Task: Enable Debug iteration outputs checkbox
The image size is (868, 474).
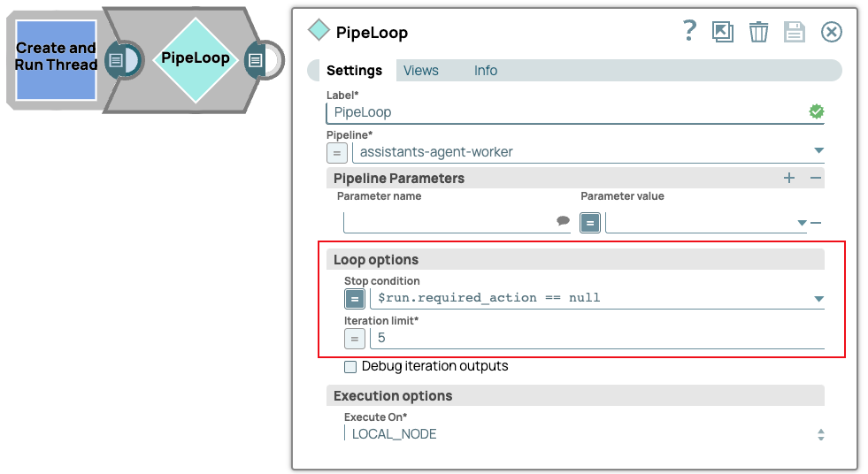Action: tap(350, 366)
